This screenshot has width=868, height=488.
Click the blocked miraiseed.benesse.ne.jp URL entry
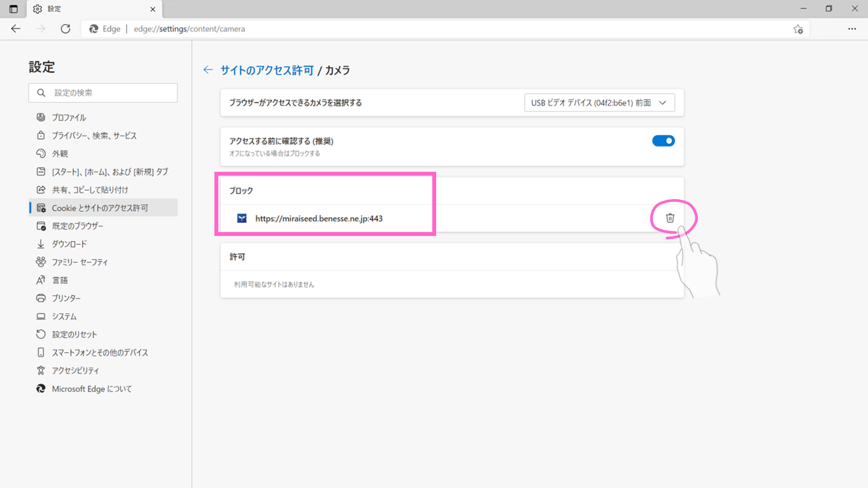tap(319, 219)
